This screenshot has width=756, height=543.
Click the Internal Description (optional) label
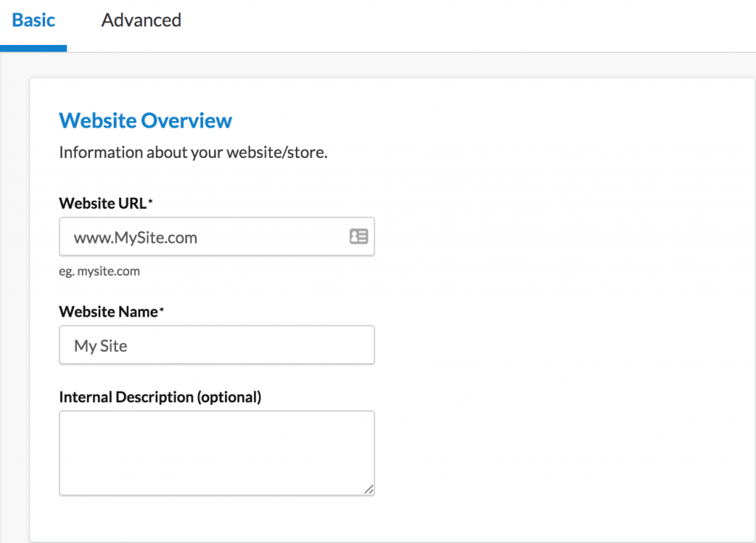pyautogui.click(x=160, y=397)
